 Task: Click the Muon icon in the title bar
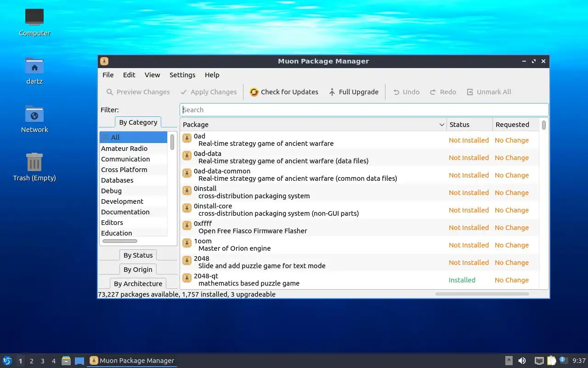point(104,61)
